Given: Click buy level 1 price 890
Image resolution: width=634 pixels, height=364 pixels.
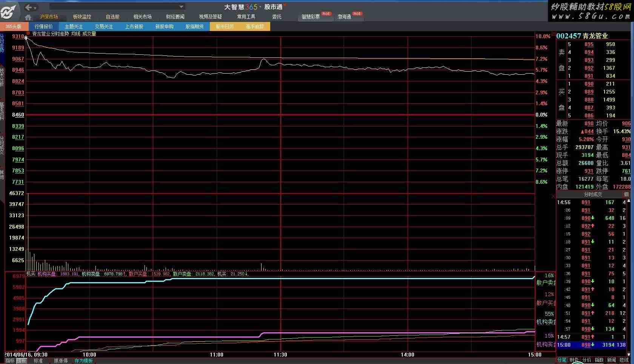Looking at the screenshot, I should [x=589, y=84].
